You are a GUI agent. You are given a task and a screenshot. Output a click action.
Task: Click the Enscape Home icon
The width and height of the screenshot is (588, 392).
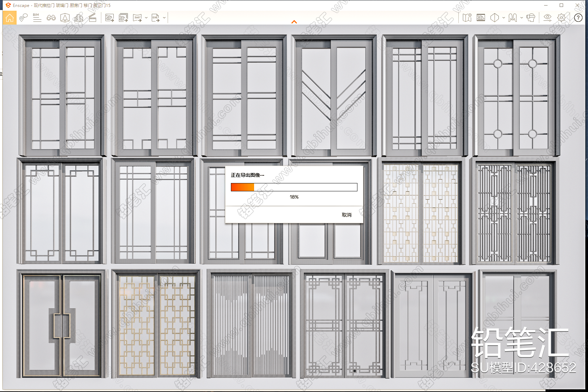coord(9,18)
